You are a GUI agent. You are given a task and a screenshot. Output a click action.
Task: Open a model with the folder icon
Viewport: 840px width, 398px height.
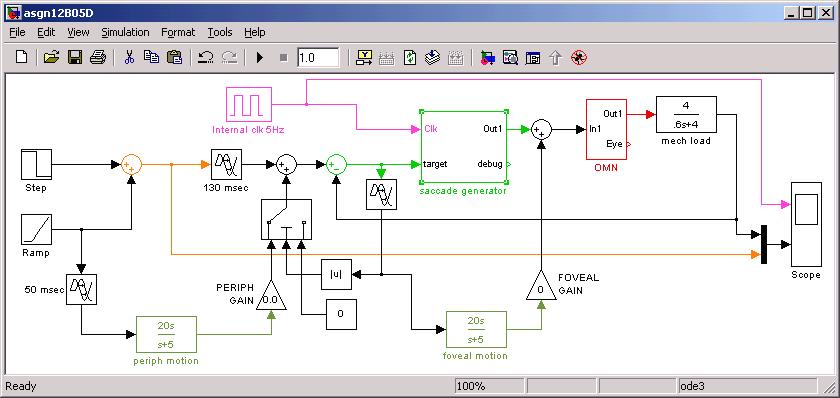pos(51,57)
